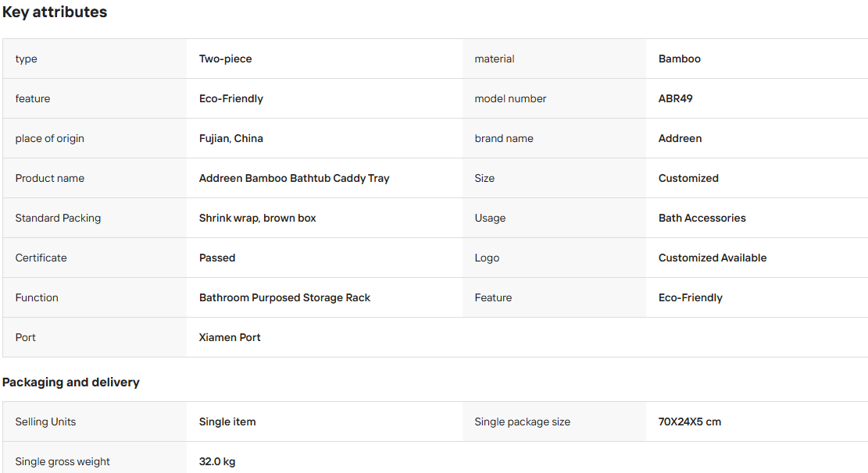Select Shrink wrap, brown box text

coord(257,218)
